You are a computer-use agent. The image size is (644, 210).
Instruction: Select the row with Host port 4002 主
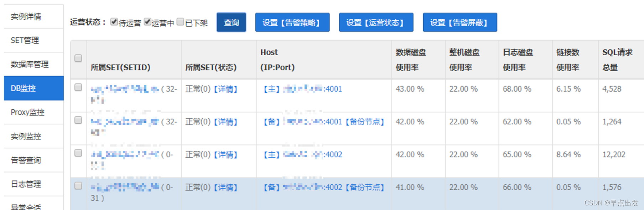pyautogui.click(x=78, y=153)
